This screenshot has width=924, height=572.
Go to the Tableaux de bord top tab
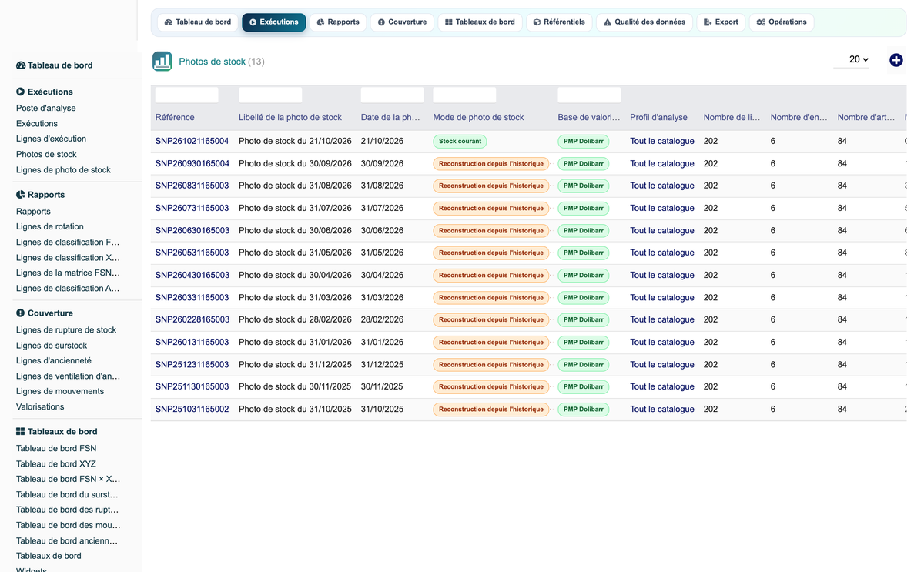[x=480, y=22]
